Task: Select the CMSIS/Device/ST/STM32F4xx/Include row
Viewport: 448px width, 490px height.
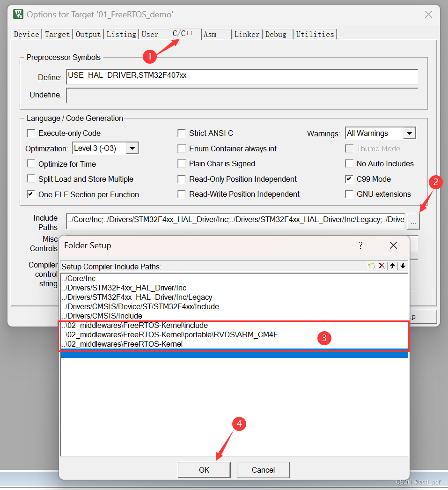Action: pos(234,306)
